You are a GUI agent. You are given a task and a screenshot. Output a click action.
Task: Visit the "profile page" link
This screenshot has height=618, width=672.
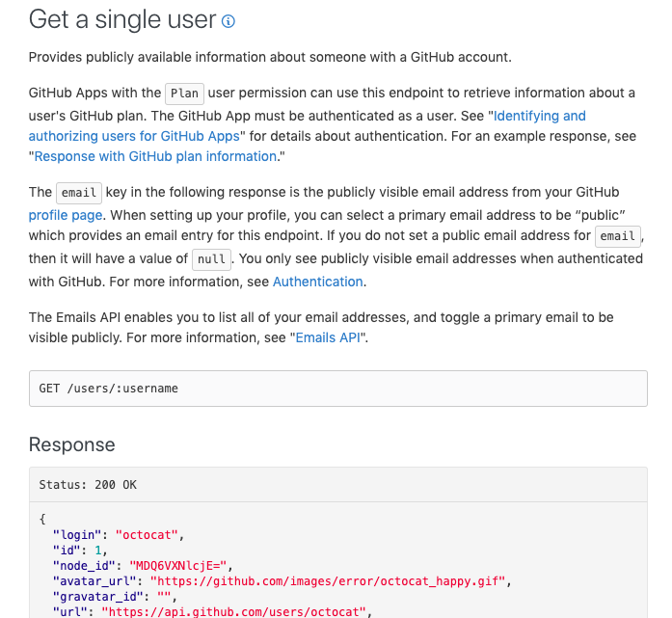click(x=66, y=215)
